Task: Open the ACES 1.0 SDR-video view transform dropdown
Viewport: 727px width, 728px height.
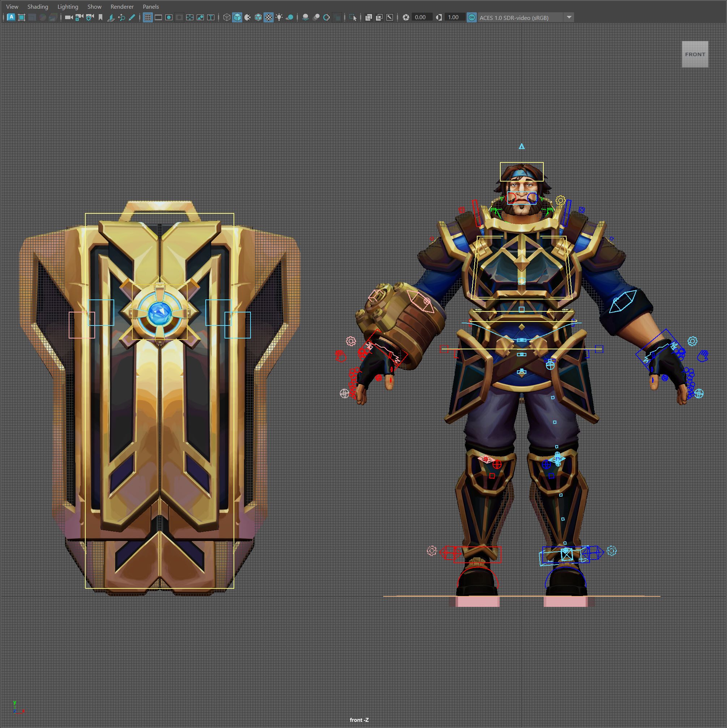Action: pyautogui.click(x=526, y=17)
